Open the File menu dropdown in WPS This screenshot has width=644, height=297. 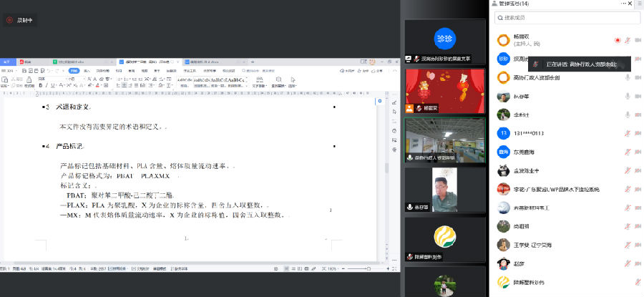pyautogui.click(x=8, y=71)
